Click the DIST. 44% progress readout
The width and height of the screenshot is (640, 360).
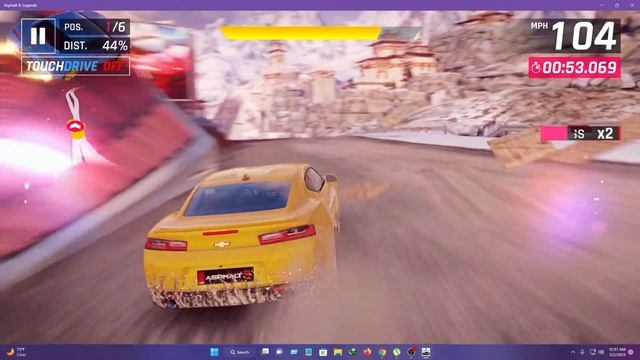[96, 45]
